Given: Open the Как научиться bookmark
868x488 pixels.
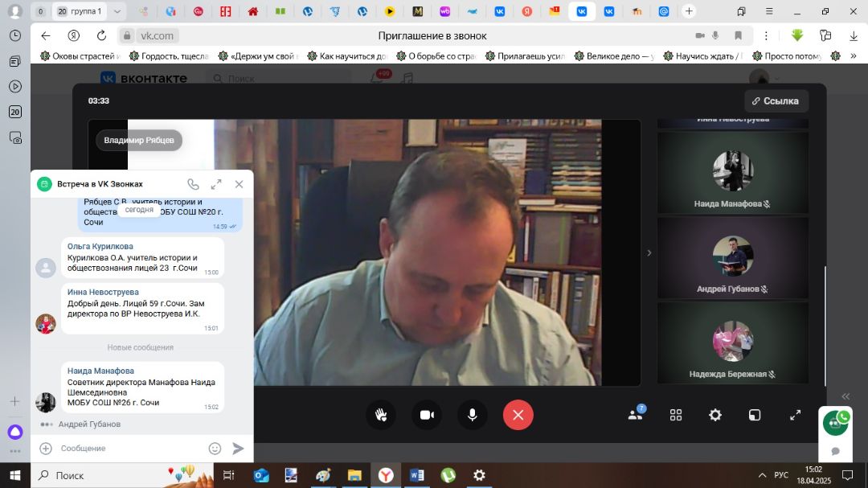Looking at the screenshot, I should (347, 56).
